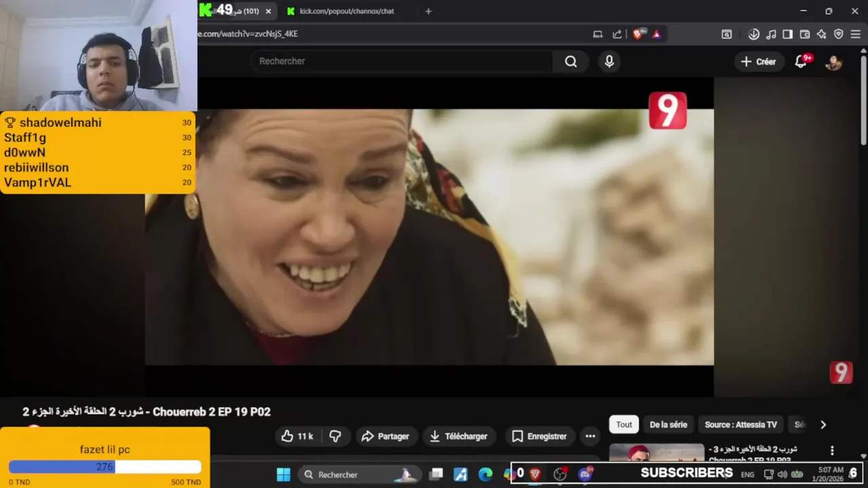Open the Leo AI sparkle icon
868x488 pixels.
coord(821,34)
